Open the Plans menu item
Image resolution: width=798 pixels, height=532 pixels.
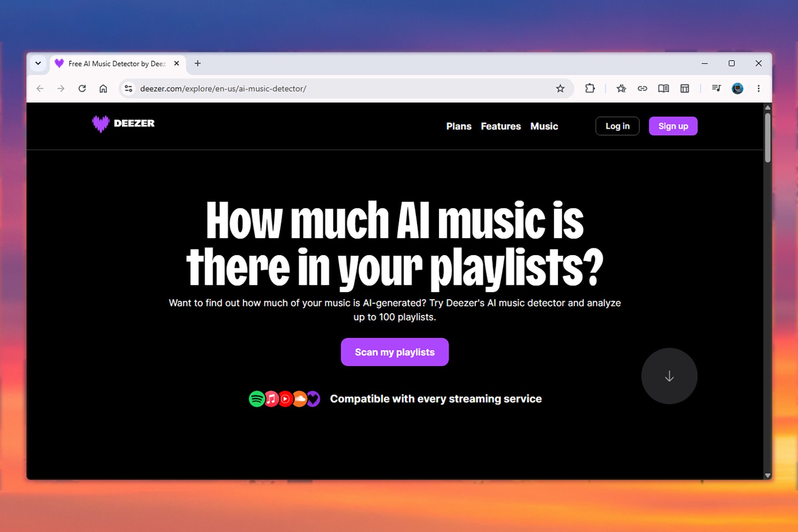[459, 126]
